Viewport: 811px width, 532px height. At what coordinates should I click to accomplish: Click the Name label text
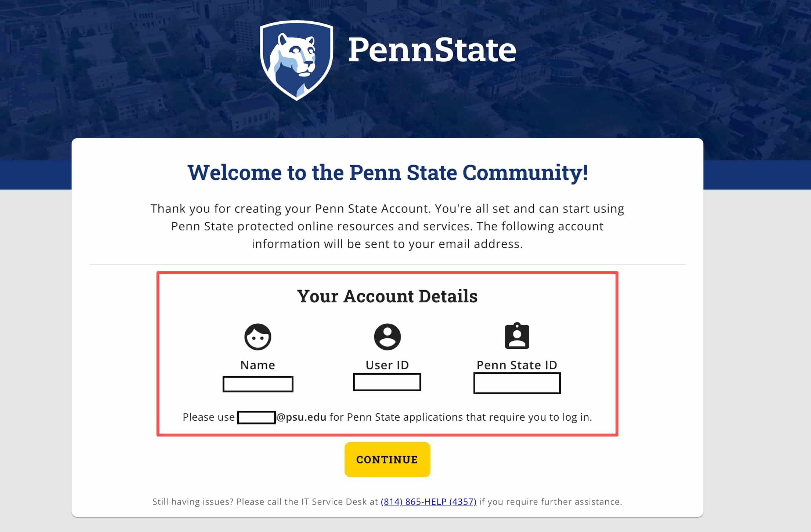(x=258, y=365)
